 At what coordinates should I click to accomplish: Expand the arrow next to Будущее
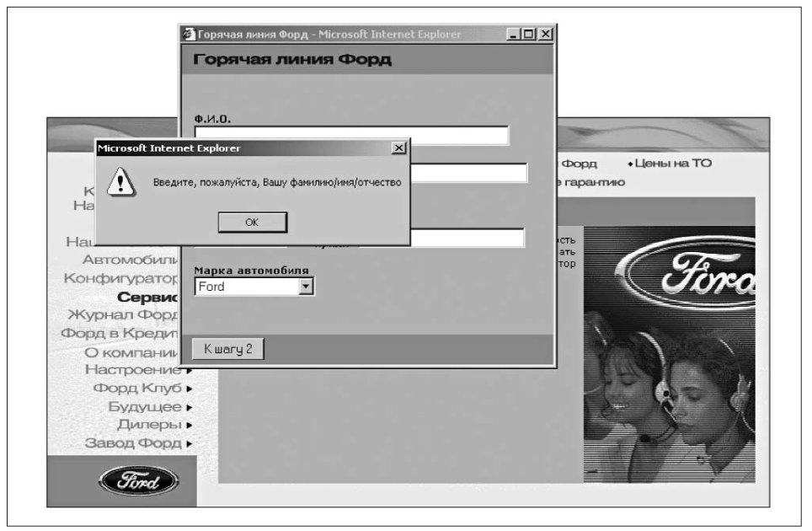pos(189,408)
